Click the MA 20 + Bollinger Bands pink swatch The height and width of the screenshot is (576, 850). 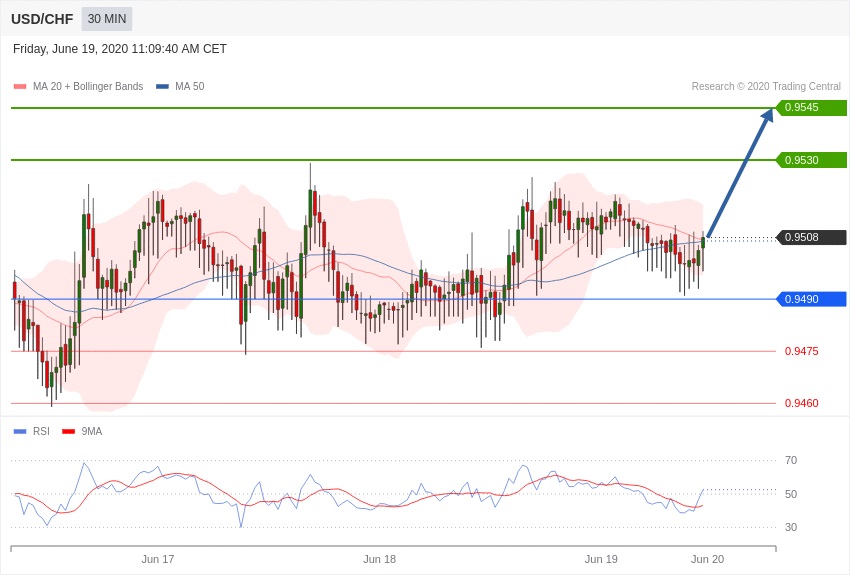tap(20, 87)
